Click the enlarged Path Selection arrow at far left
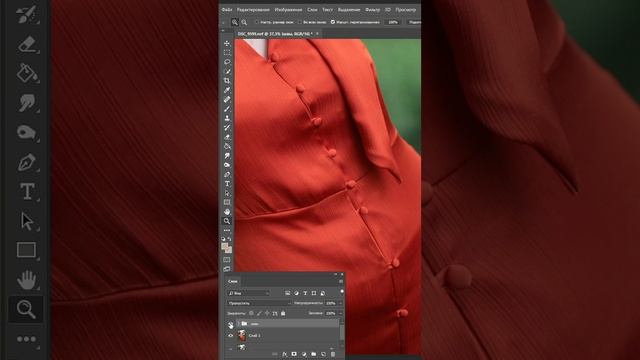The image size is (640, 360). click(x=26, y=221)
